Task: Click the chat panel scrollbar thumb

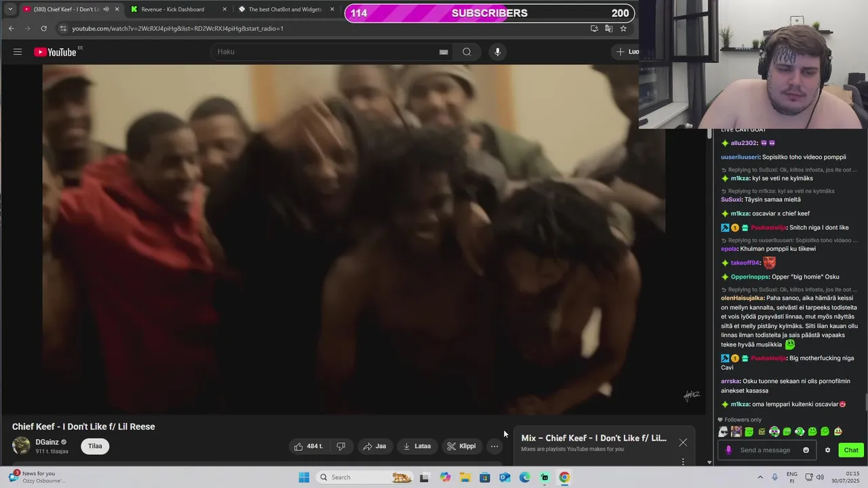Action: pyautogui.click(x=865, y=403)
